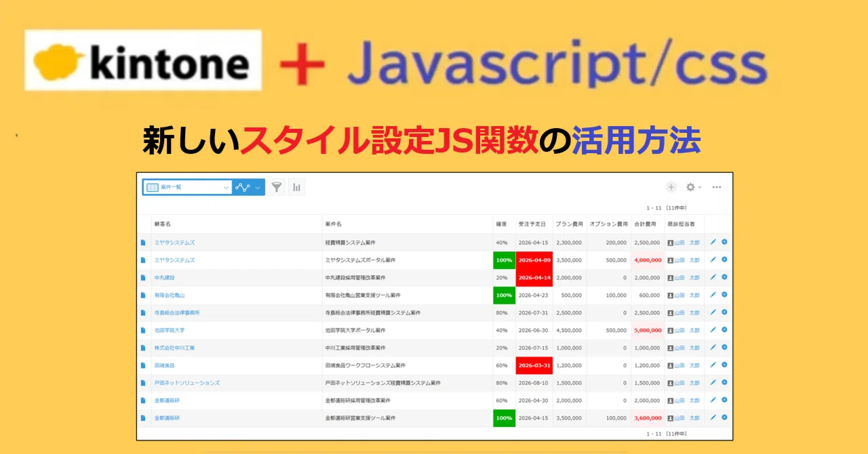Click the プラン費用 column header
Screen dimensions: 868x454
pyautogui.click(x=569, y=224)
